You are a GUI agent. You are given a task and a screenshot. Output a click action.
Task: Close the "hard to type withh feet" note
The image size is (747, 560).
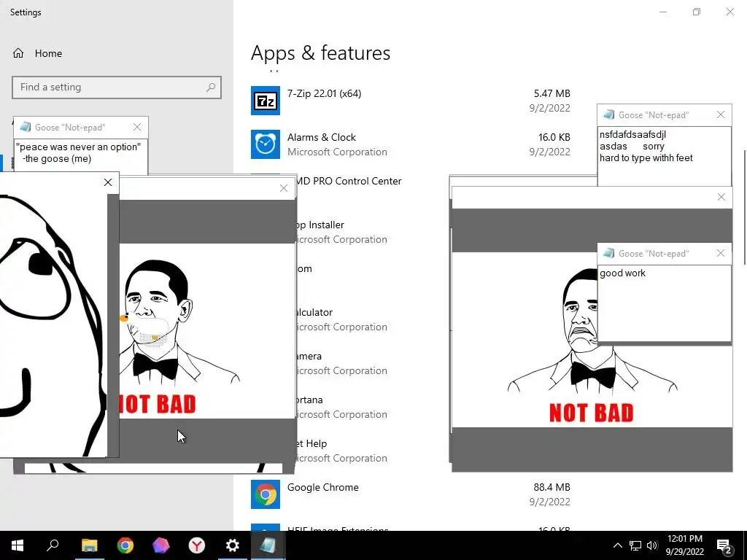click(x=721, y=114)
